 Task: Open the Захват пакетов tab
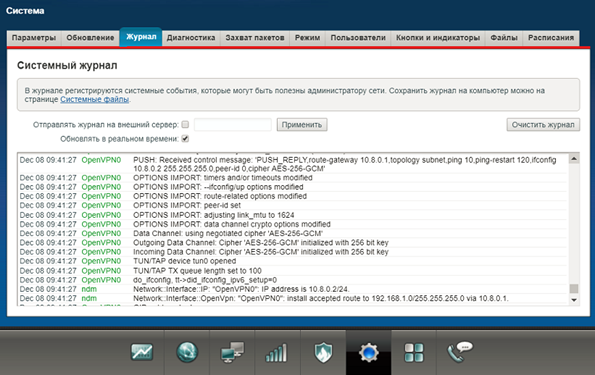[x=255, y=38]
